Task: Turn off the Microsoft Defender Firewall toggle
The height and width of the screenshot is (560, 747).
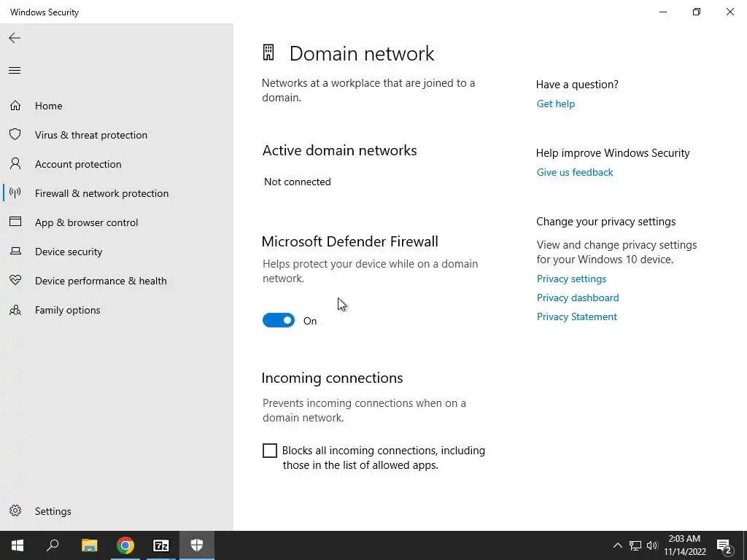Action: tap(279, 321)
